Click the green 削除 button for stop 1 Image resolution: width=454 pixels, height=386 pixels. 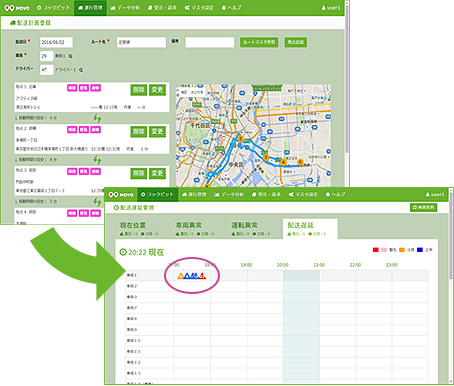point(139,90)
